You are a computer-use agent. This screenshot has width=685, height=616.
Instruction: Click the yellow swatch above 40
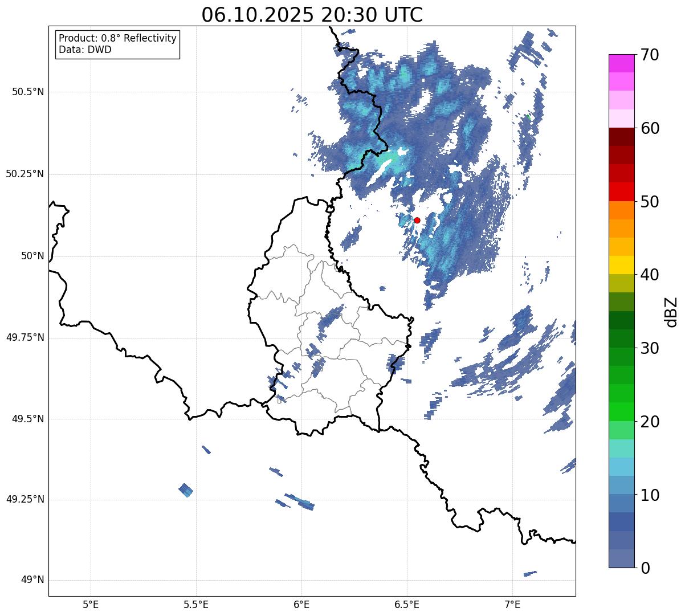point(621,265)
